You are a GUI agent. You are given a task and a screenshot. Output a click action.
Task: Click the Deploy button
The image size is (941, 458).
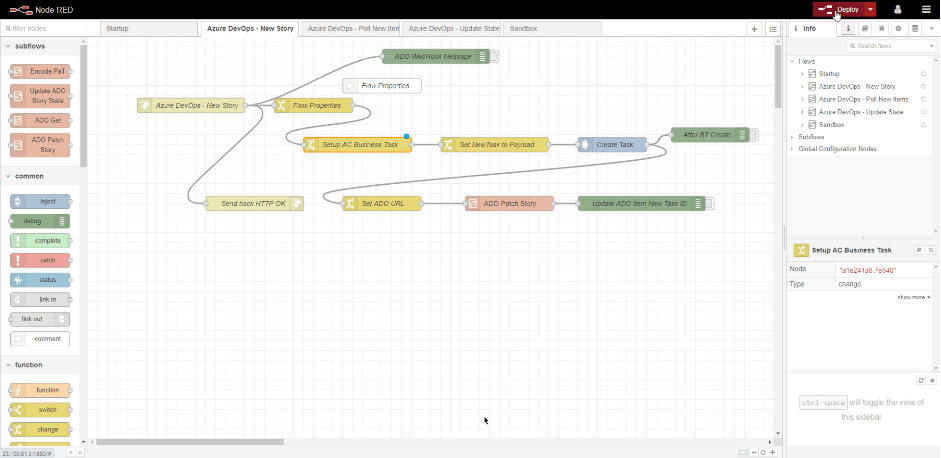click(839, 9)
